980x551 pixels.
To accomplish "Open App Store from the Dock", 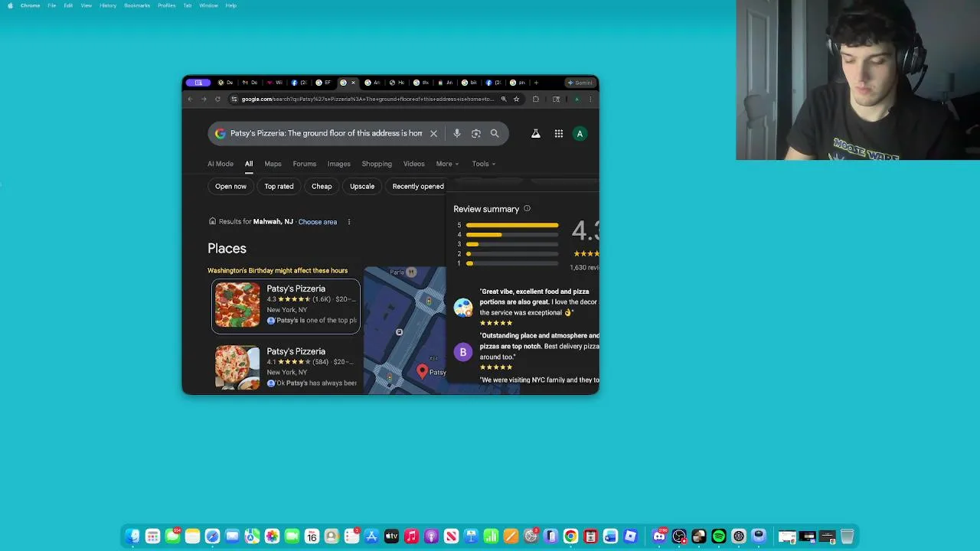I will point(371,536).
